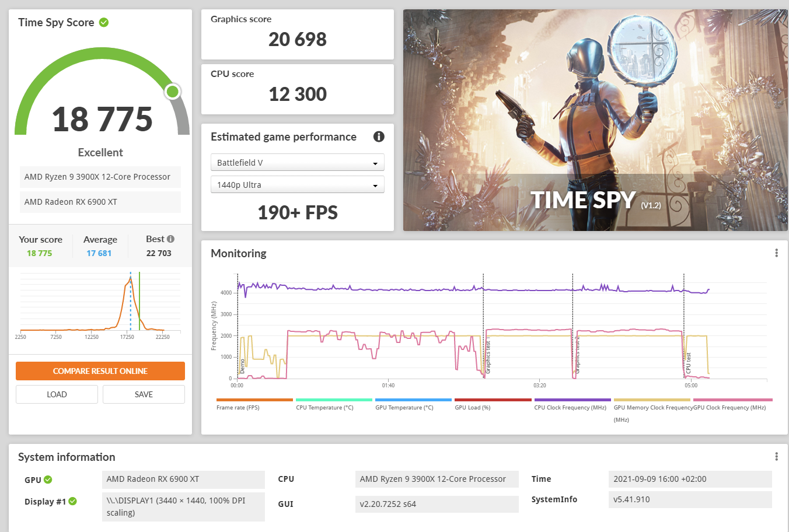
Task: Open the System information three-dot menu
Action: pyautogui.click(x=776, y=457)
